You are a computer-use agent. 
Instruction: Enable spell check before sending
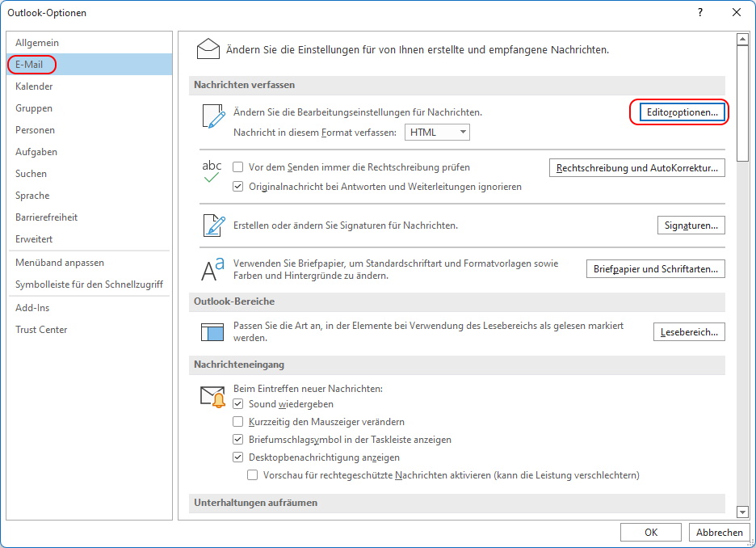click(237, 167)
